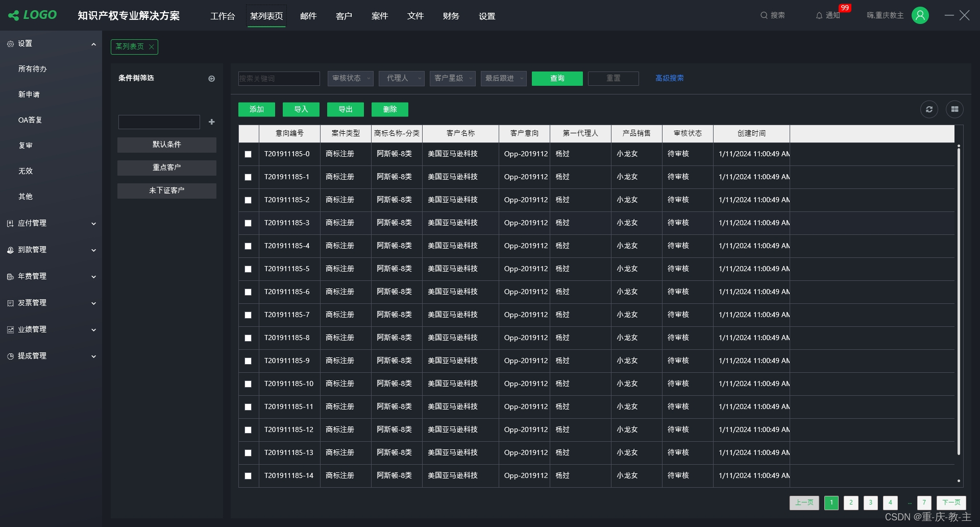This screenshot has height=527, width=980.
Task: Click plus icon in filter panel
Action: coord(211,122)
